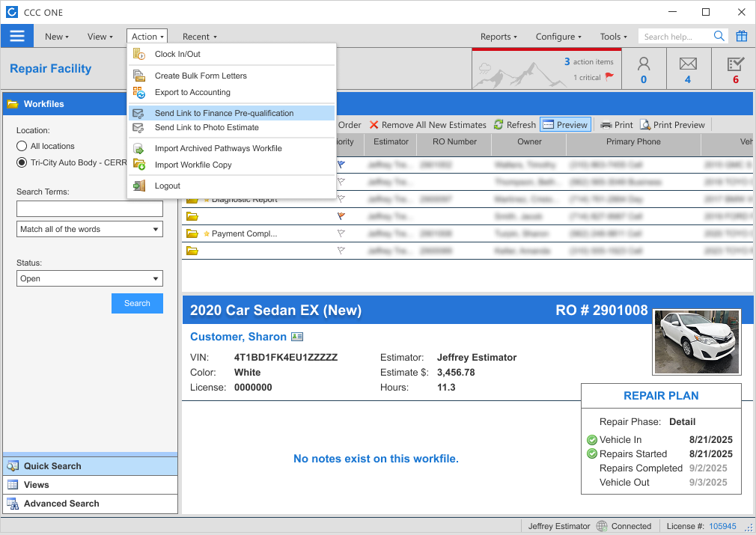Select the Tri-City Auto Body location radio

pos(22,162)
